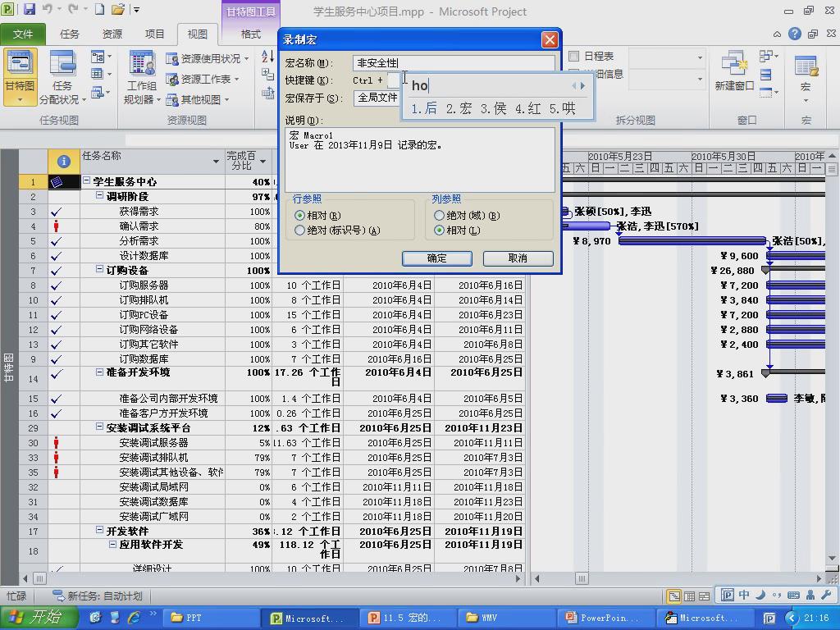
Task: Click the blue Help question mark icon
Action: point(794,34)
